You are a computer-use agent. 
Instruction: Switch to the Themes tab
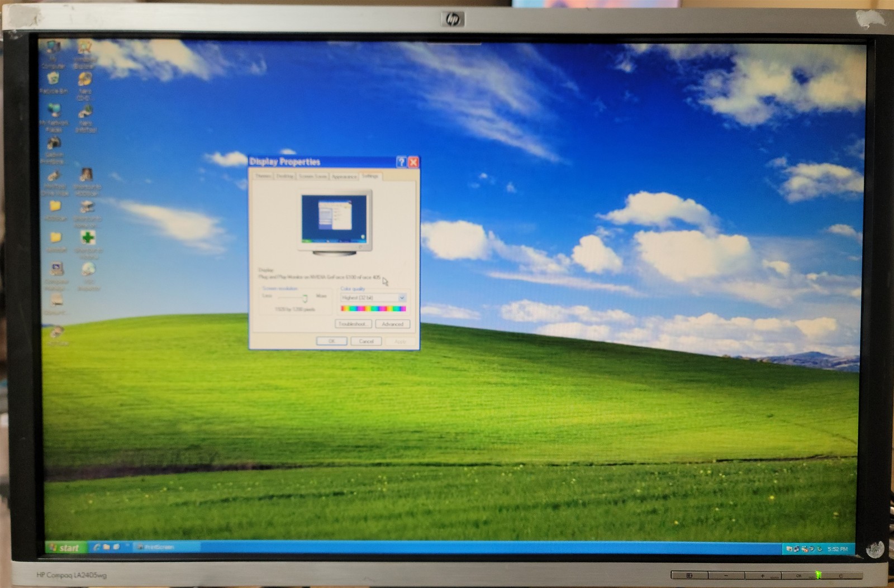[263, 176]
